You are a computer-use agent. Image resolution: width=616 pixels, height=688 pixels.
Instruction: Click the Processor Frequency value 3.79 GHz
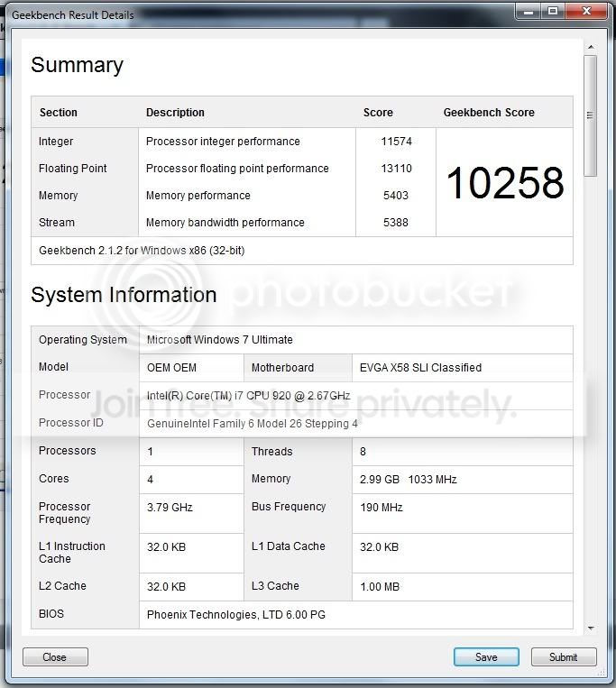coord(170,508)
